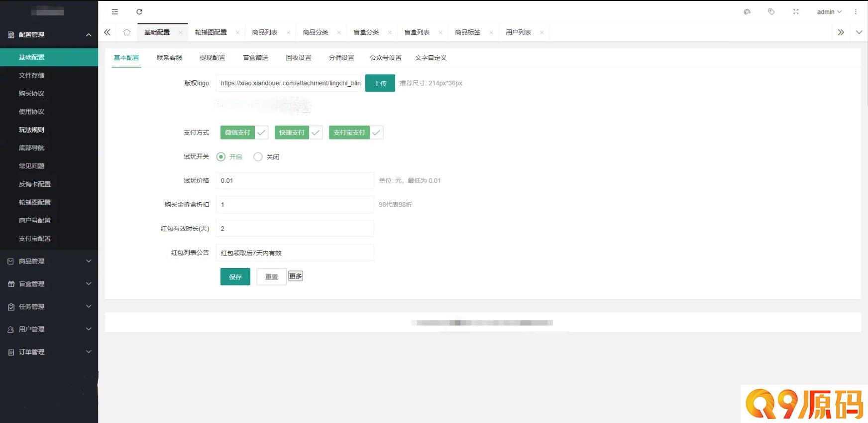Open the tab operations dropdown arrow
868x423 pixels.
pyautogui.click(x=859, y=32)
